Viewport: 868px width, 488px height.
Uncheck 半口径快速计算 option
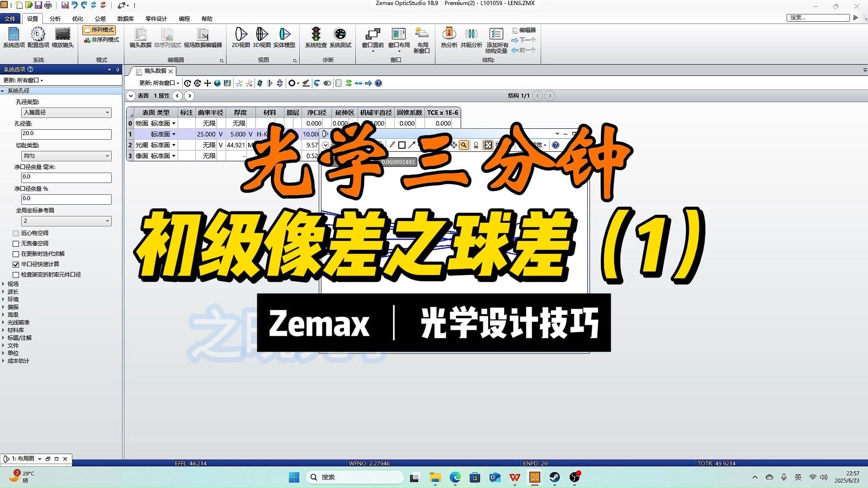[16, 264]
